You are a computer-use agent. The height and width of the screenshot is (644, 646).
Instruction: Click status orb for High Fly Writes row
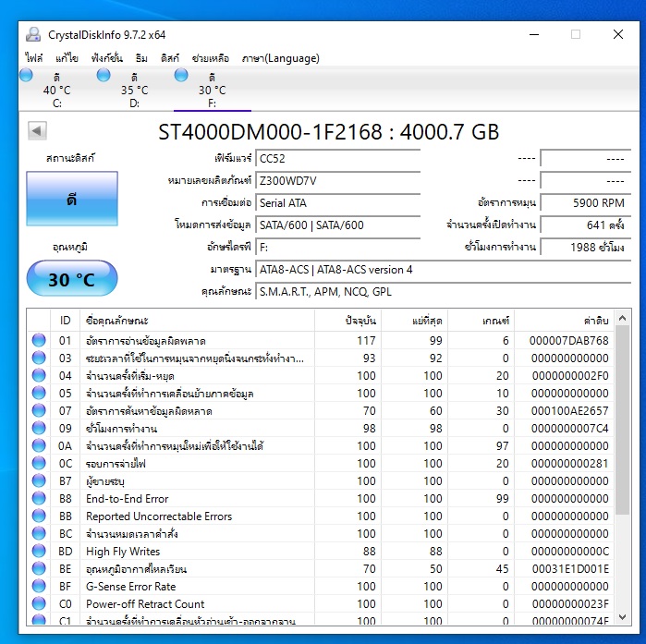coord(39,552)
